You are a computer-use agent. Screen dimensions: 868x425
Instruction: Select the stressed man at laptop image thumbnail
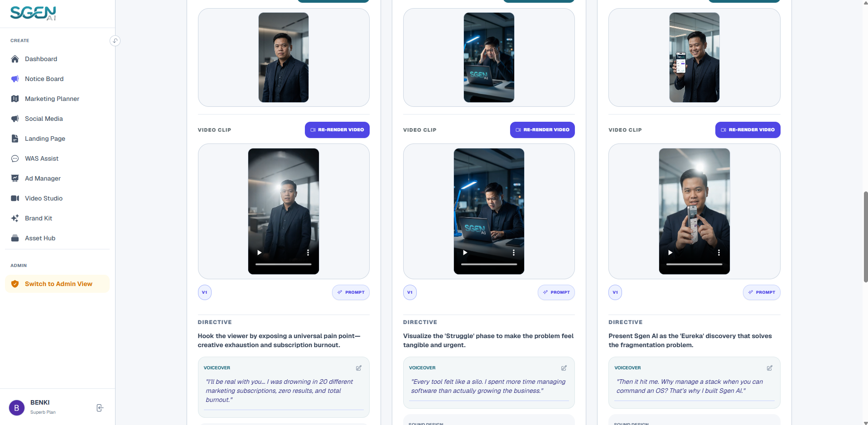click(489, 57)
